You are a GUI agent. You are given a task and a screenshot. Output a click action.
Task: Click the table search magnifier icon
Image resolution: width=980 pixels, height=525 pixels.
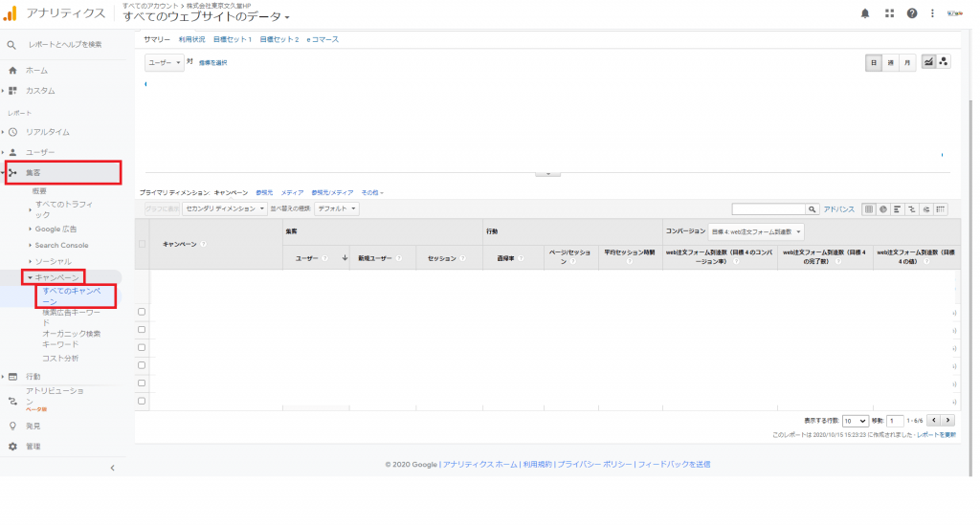click(813, 208)
